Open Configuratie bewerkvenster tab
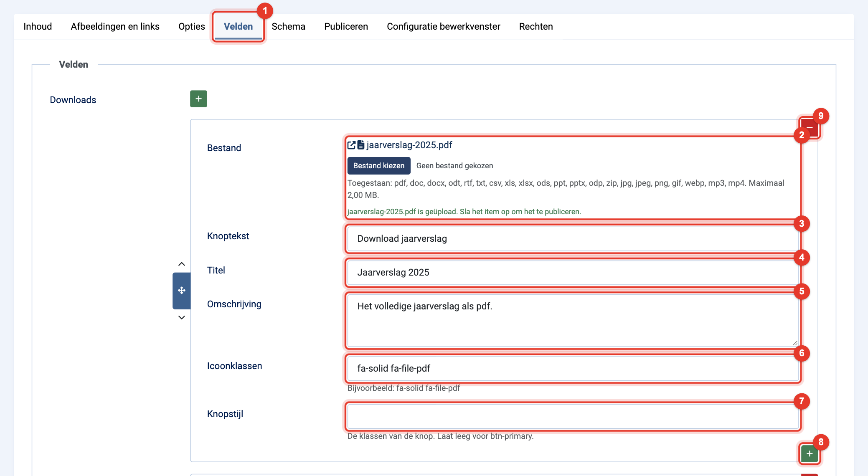Image resolution: width=868 pixels, height=476 pixels. pos(443,26)
